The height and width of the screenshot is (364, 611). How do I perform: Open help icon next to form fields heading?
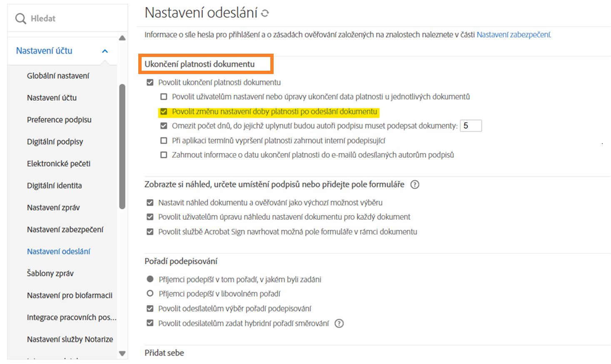(x=414, y=185)
